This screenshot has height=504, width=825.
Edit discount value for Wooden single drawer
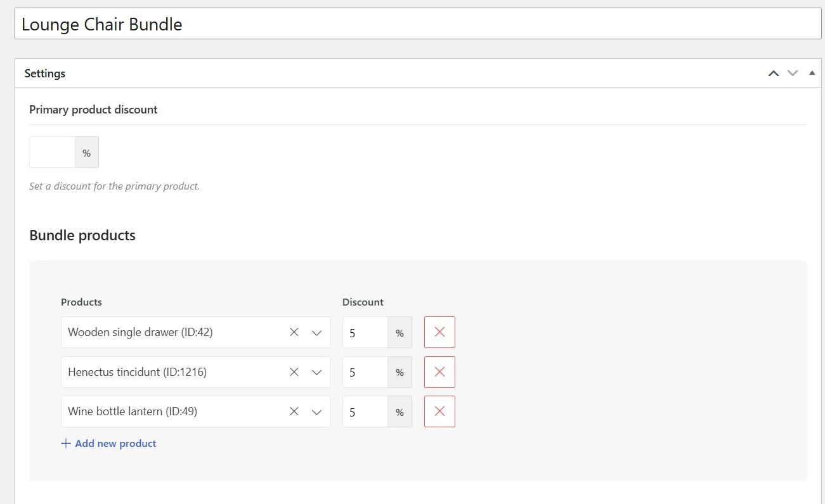point(365,332)
